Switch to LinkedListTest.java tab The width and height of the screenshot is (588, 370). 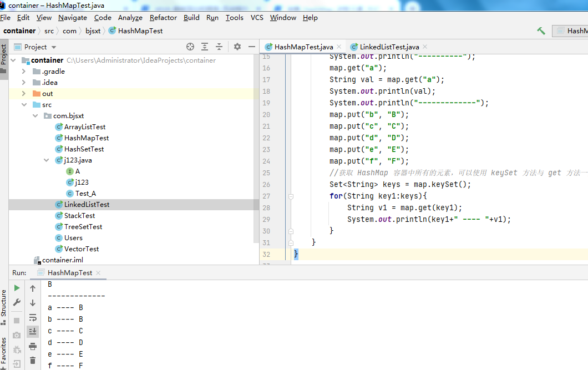(389, 47)
